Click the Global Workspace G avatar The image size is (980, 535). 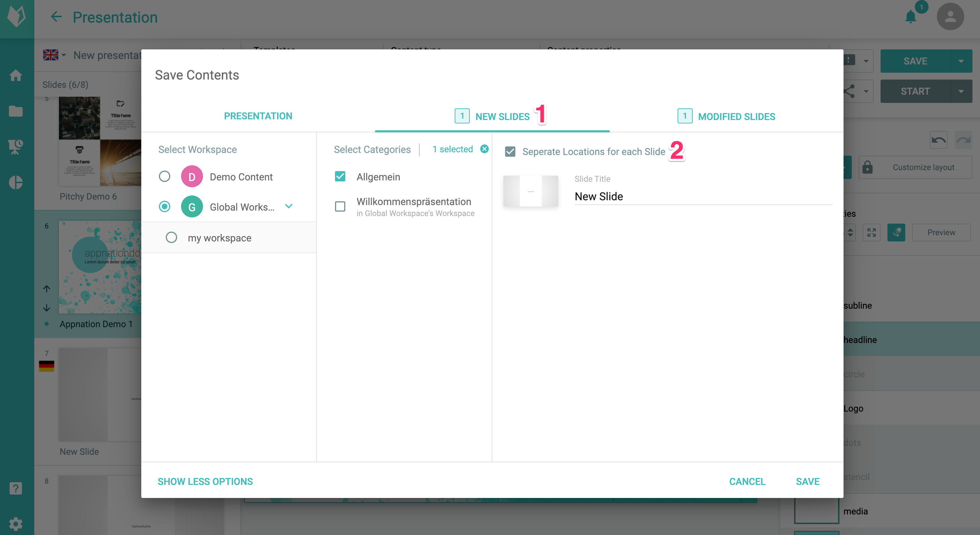192,206
